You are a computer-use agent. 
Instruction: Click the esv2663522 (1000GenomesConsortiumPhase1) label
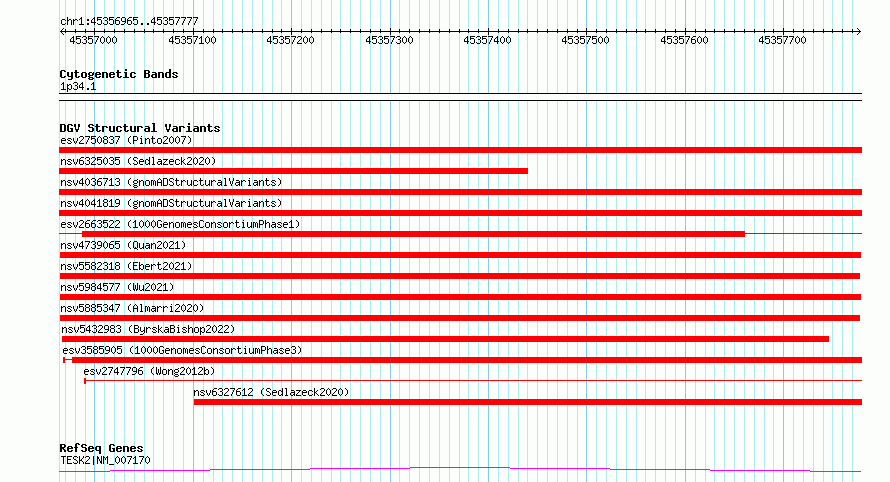tap(180, 224)
